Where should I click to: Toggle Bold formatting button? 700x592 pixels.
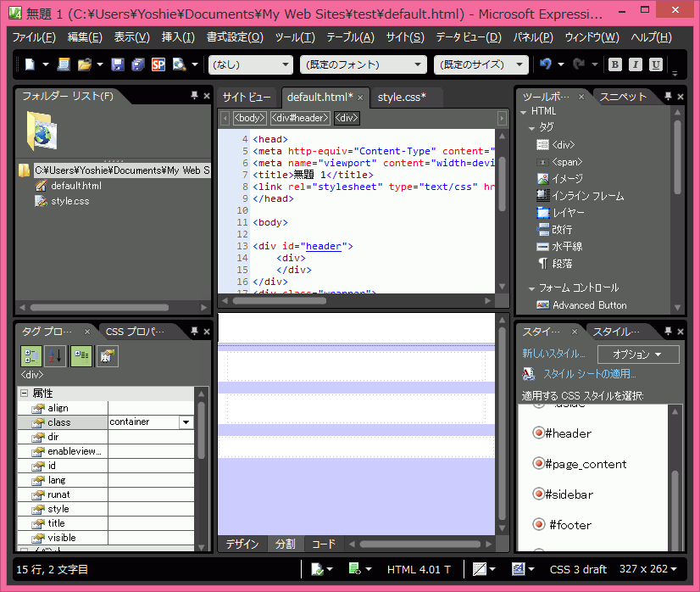pyautogui.click(x=615, y=64)
